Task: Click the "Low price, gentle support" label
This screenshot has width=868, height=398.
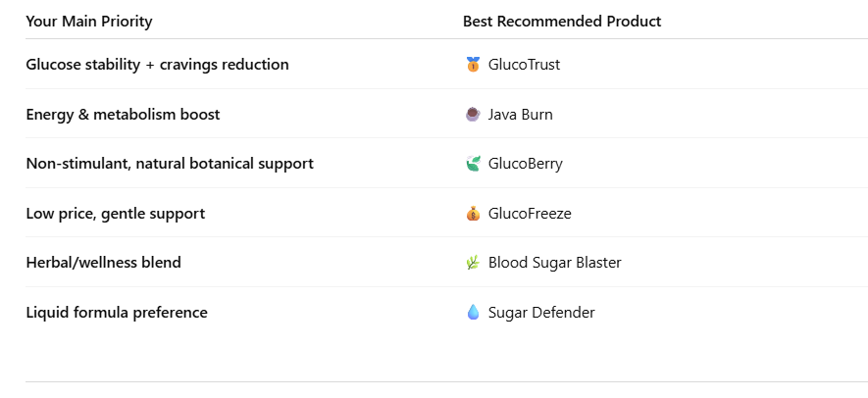Action: point(116,214)
